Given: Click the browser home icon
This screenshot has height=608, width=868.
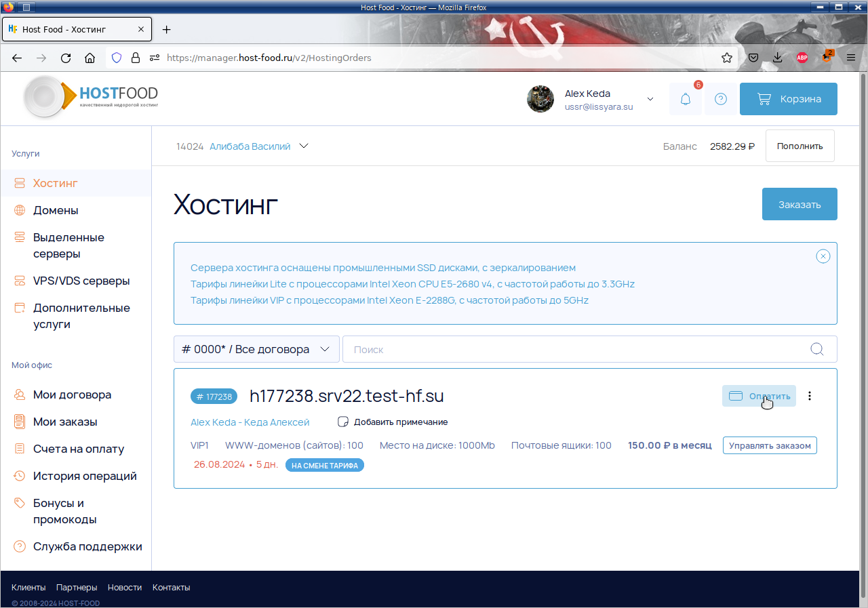Looking at the screenshot, I should (x=90, y=58).
